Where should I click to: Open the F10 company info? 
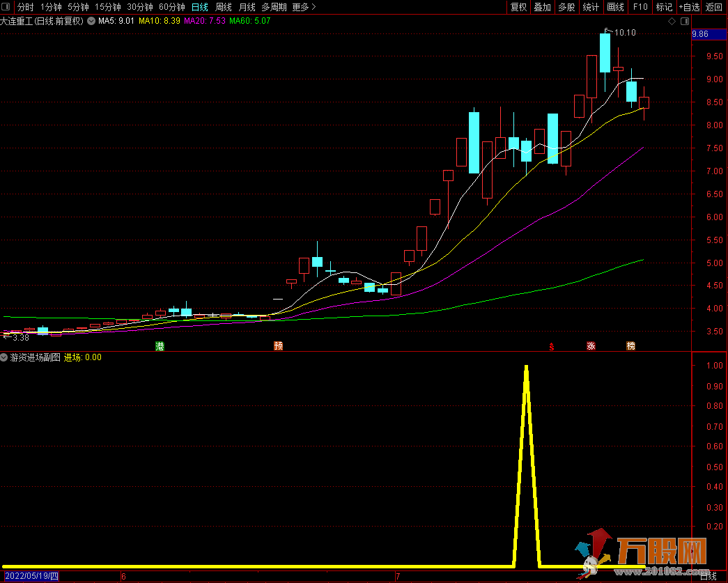tap(640, 7)
